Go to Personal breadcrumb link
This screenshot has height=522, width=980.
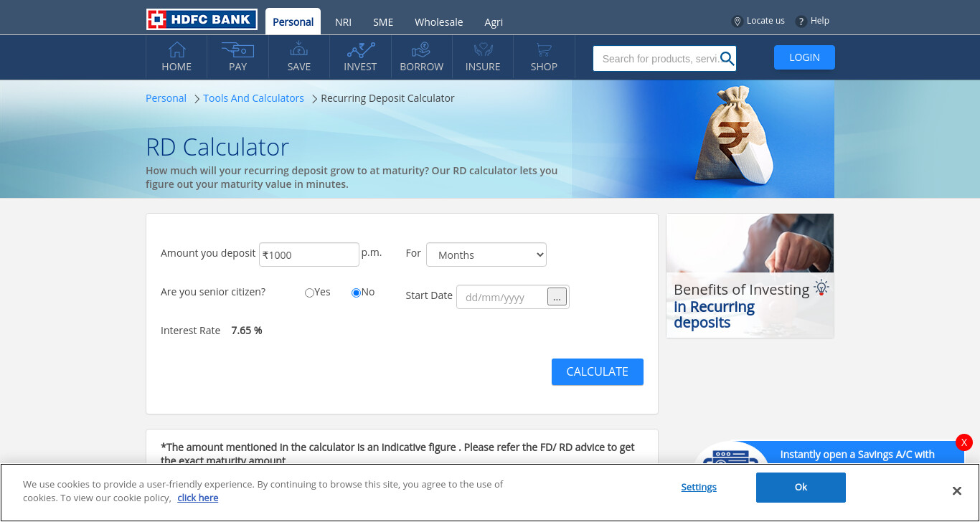tap(166, 98)
